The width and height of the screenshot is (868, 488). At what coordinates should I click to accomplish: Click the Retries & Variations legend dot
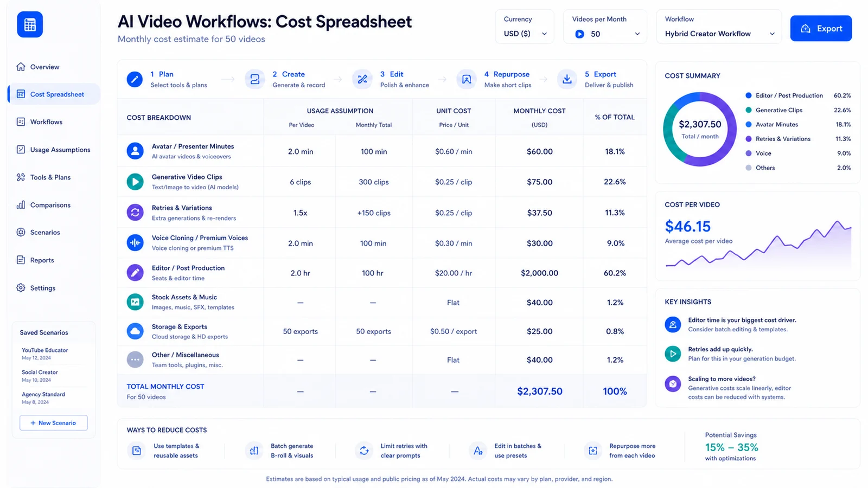[x=749, y=139]
